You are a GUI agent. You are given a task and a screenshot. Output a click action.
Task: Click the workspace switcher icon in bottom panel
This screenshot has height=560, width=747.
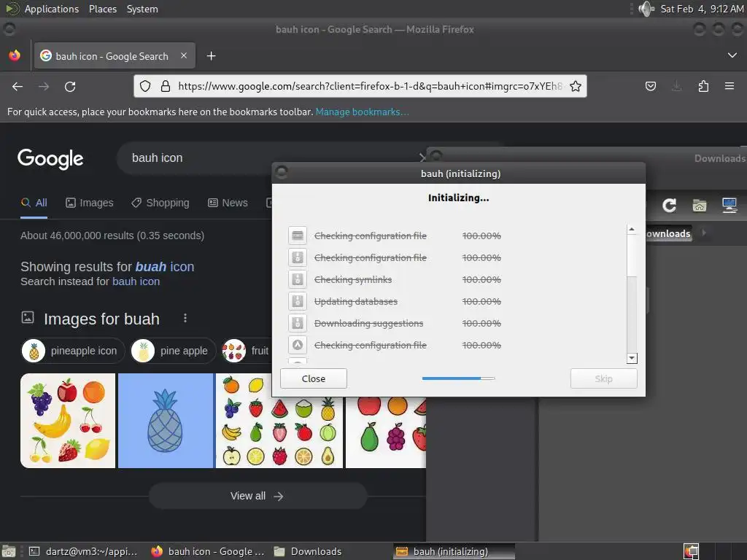click(x=692, y=551)
